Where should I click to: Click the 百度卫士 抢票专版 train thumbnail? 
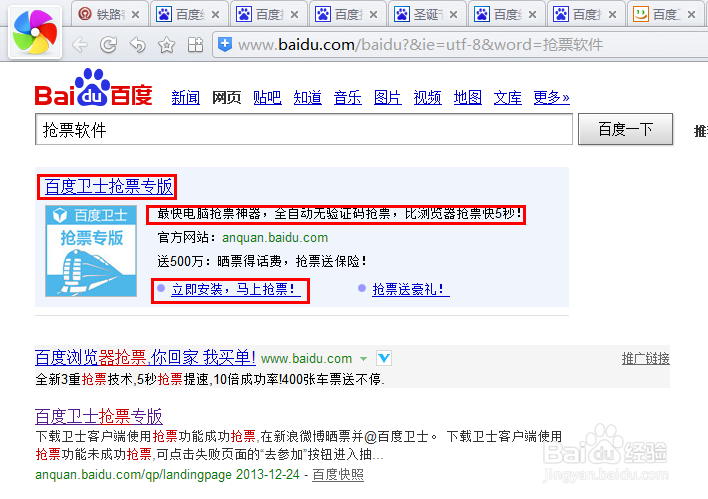coord(91,251)
